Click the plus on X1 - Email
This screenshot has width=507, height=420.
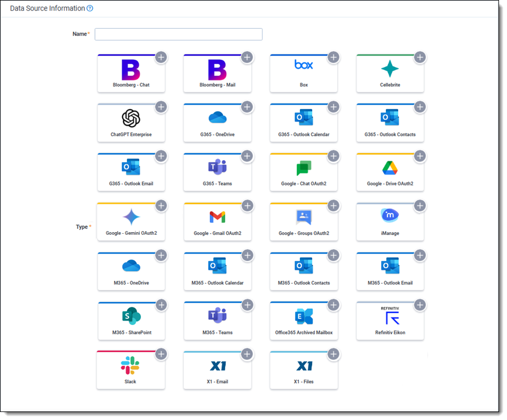(247, 354)
